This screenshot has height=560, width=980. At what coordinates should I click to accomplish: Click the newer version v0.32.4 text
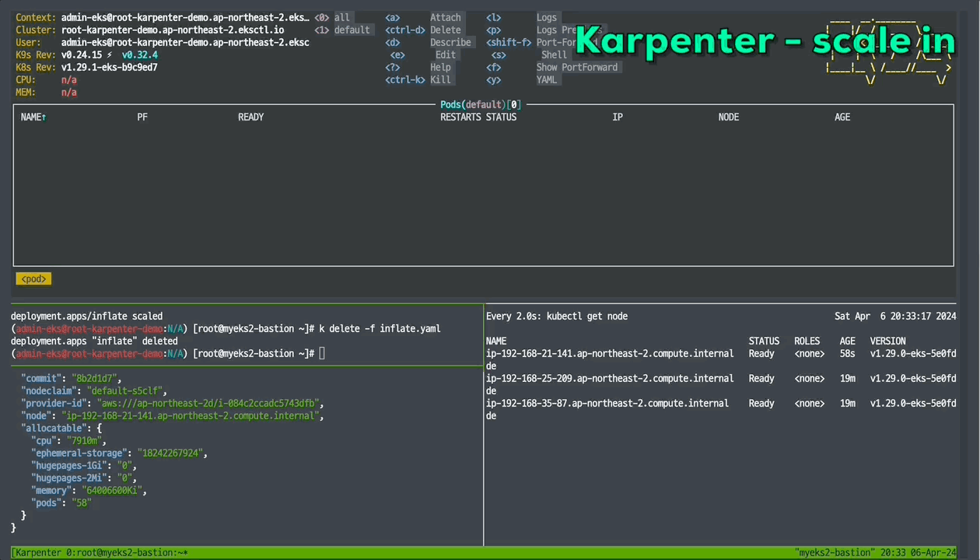[140, 54]
